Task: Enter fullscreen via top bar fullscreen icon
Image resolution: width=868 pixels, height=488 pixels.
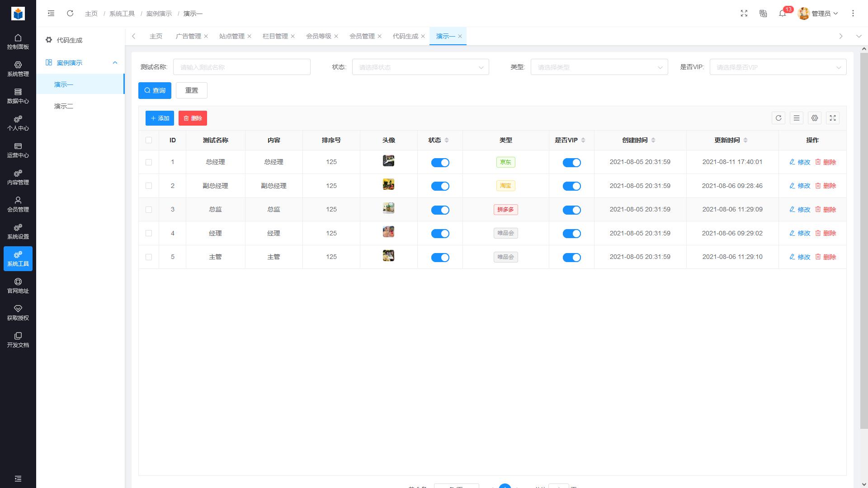Action: (x=744, y=14)
